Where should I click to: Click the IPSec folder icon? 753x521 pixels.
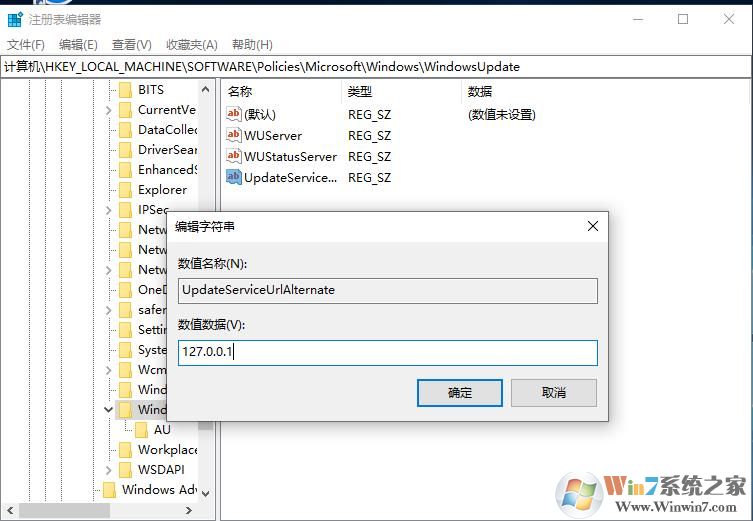coord(125,210)
